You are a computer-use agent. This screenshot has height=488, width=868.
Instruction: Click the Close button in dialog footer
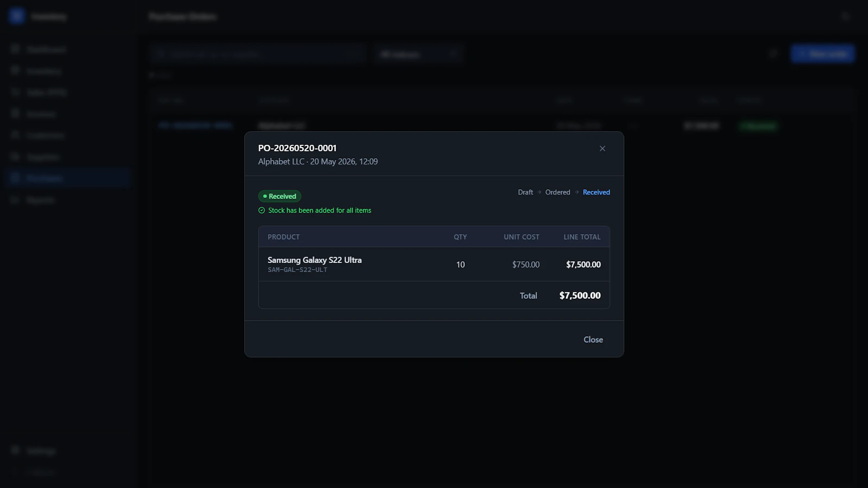593,339
